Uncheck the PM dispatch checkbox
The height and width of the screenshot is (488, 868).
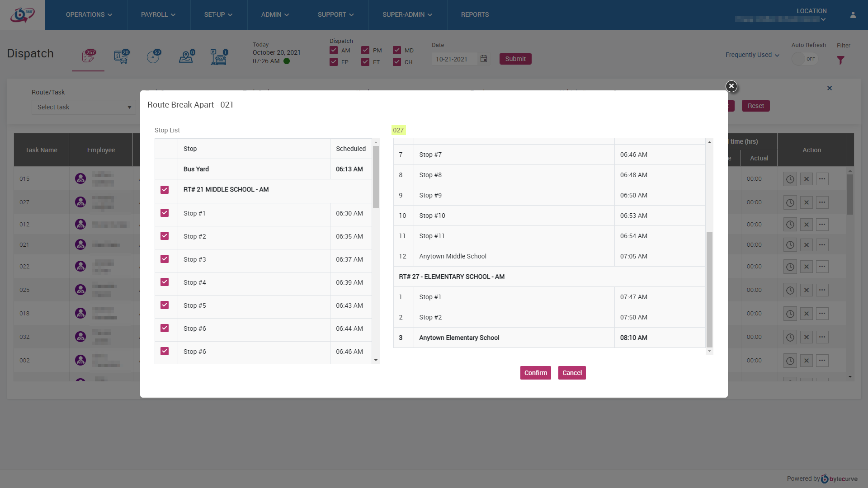coord(365,50)
